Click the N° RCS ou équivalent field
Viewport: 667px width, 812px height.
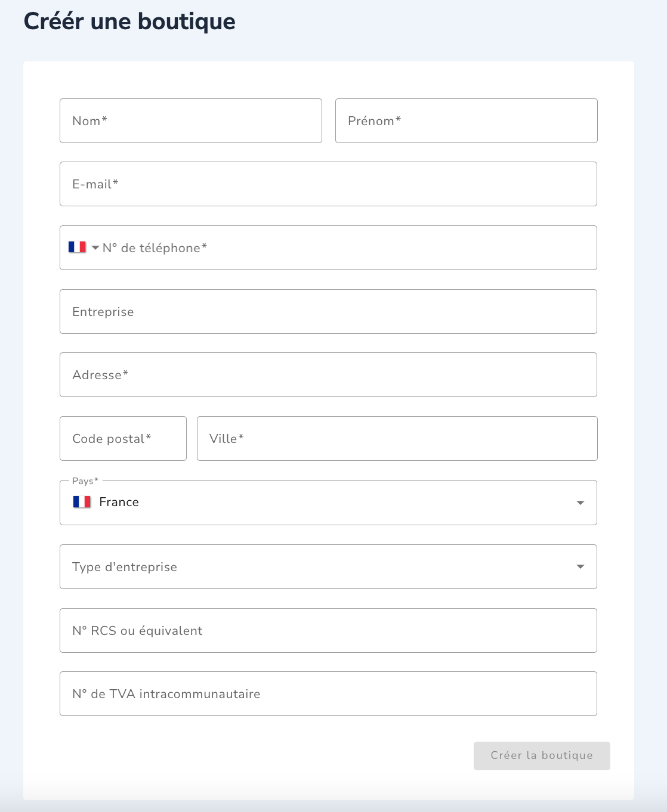point(328,630)
